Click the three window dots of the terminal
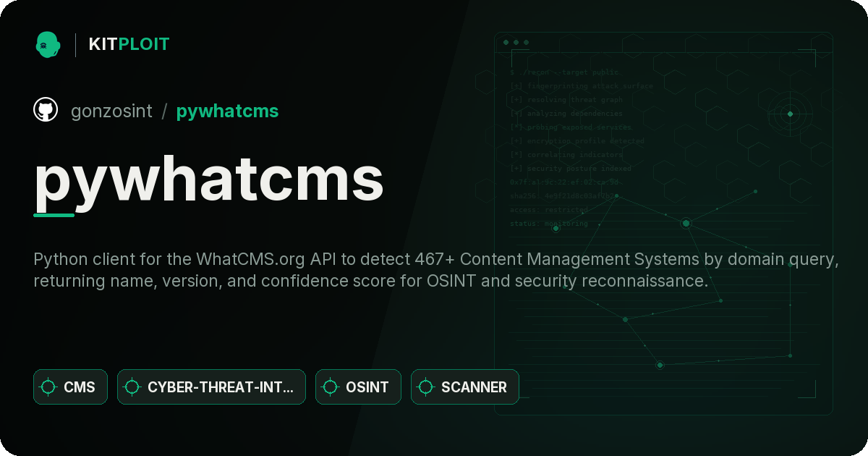This screenshot has width=868, height=456. [x=516, y=43]
